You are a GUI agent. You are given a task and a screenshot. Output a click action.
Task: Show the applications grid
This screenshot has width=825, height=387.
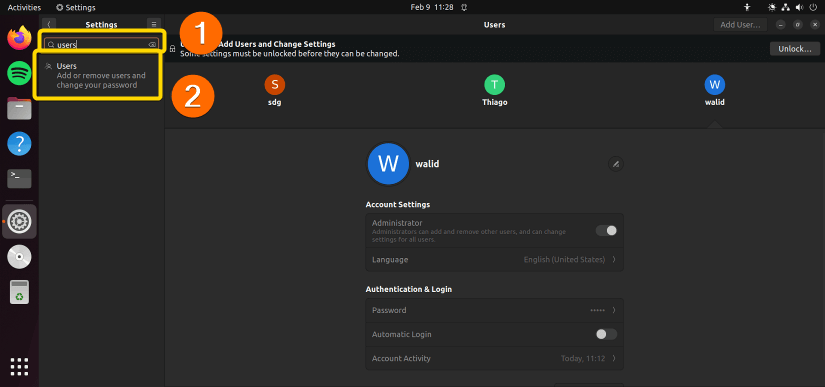(x=19, y=366)
